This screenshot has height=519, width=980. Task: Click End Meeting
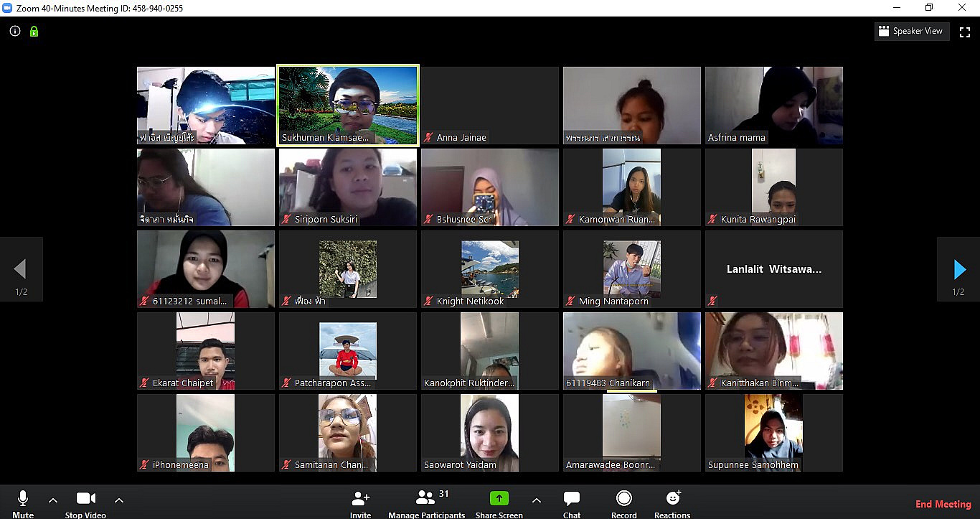point(943,504)
